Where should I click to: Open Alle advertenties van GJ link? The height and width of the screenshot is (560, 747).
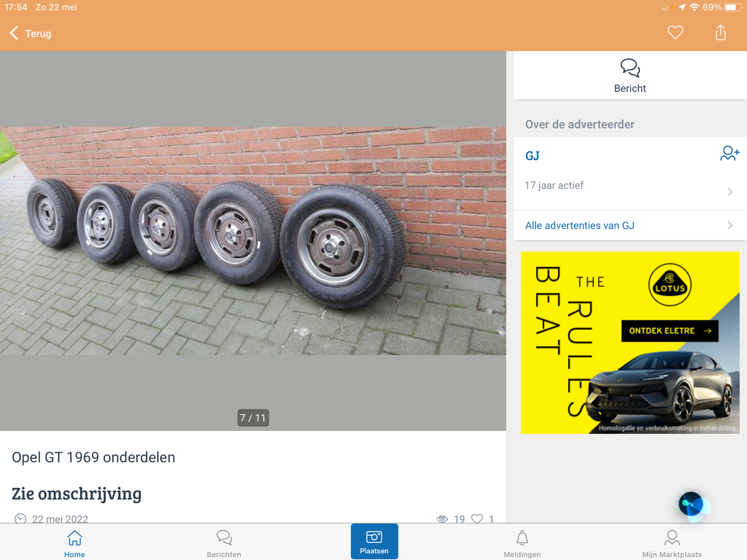coord(579,225)
